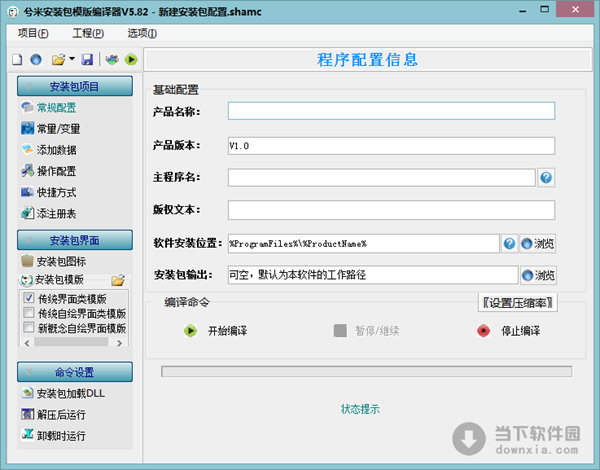Viewport: 600px width, 470px height.
Task: Collapse the 安装包界面 section header
Action: click(75, 240)
